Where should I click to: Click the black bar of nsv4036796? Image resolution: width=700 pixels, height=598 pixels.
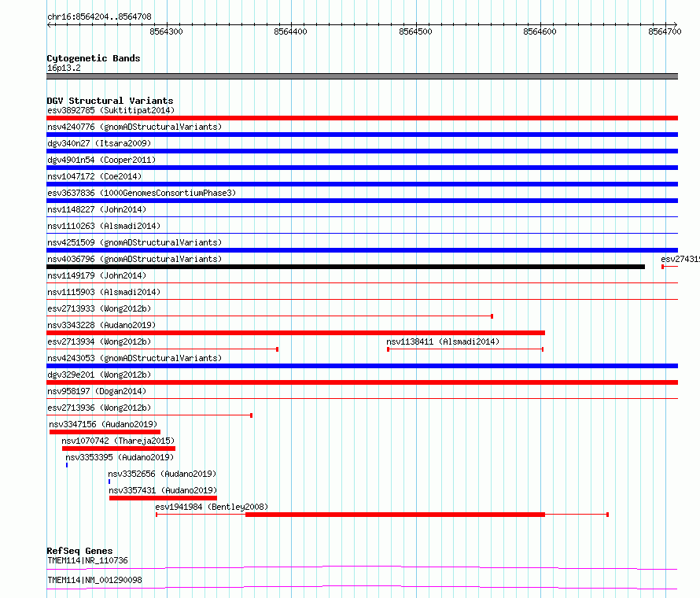[345, 267]
